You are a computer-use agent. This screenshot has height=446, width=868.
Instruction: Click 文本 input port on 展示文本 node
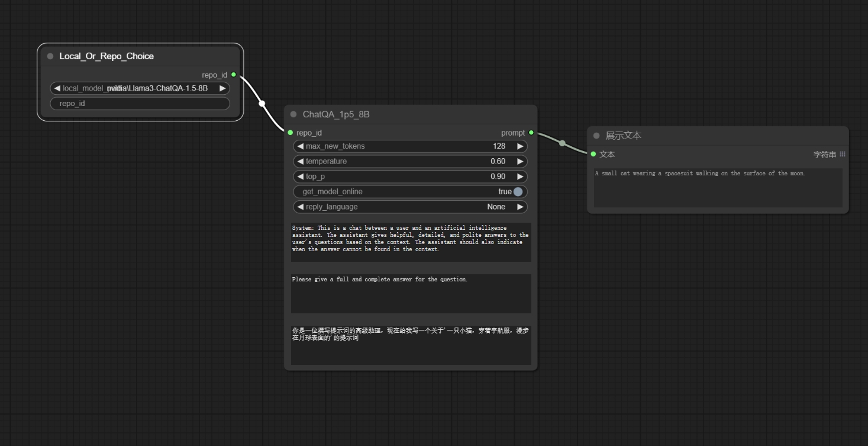[593, 154]
